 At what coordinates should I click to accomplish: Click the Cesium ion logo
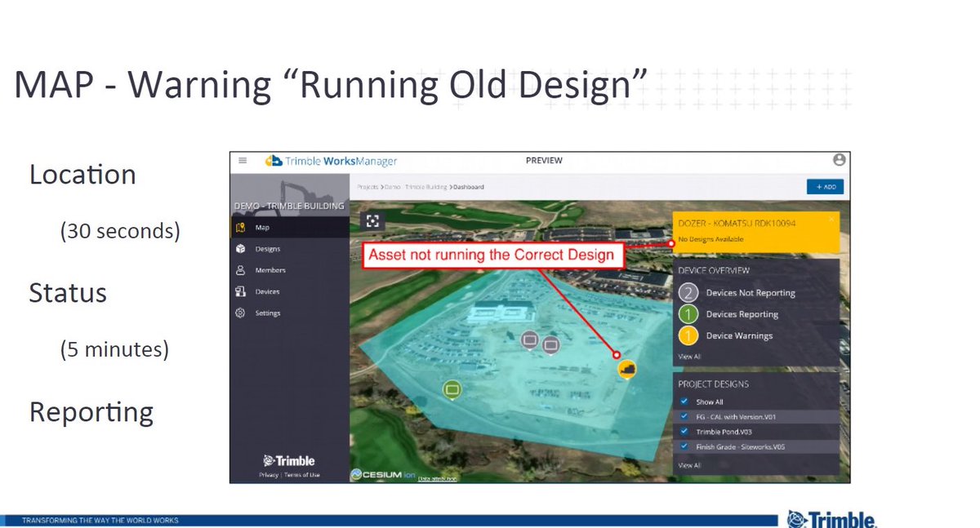point(382,474)
